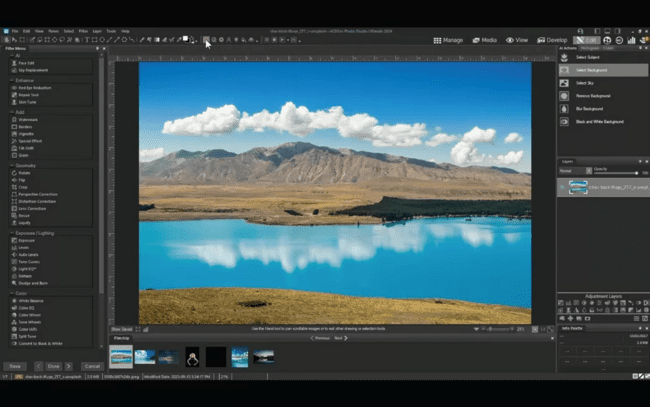This screenshot has height=407, width=650.
Task: Click the Filter Menu vertical scrollbar
Action: tap(102, 176)
